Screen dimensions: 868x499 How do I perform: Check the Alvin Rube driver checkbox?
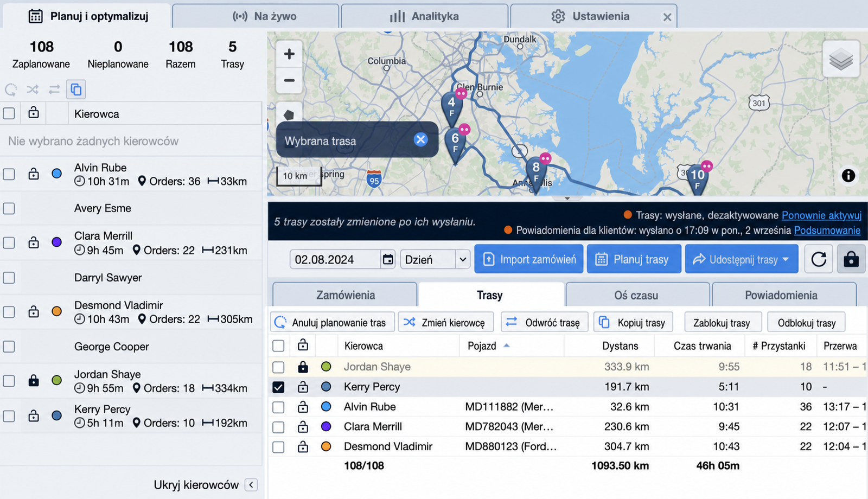pos(9,174)
